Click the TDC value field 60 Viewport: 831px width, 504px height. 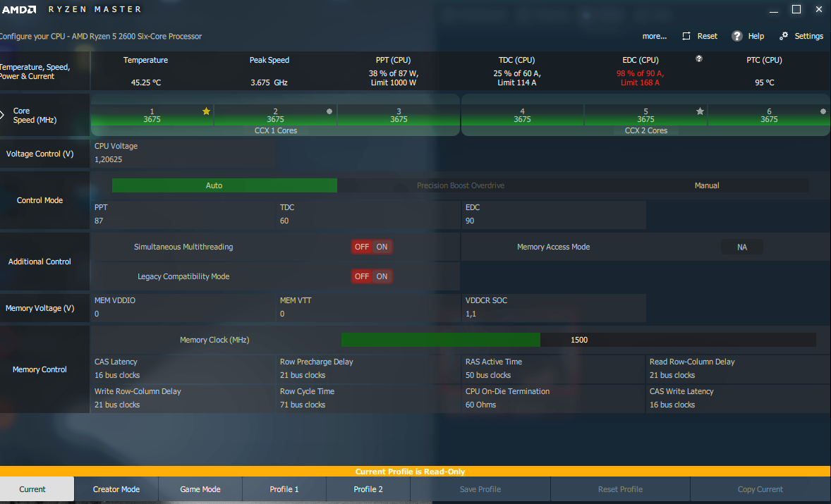[368, 214]
